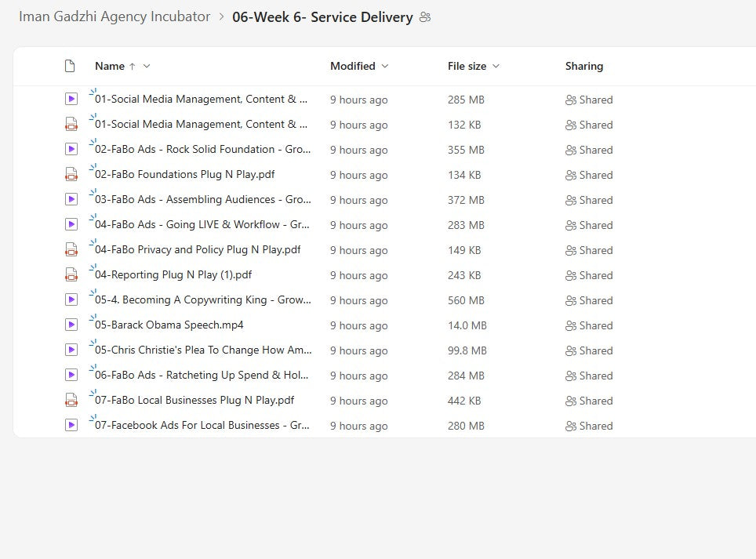Open 05-Chris Christie's Plea video file
The height and width of the screenshot is (559, 756).
pos(203,350)
